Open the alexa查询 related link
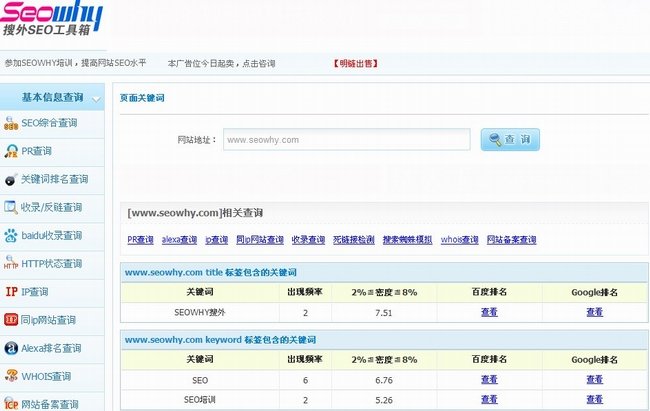This screenshot has height=411, width=650. (179, 240)
